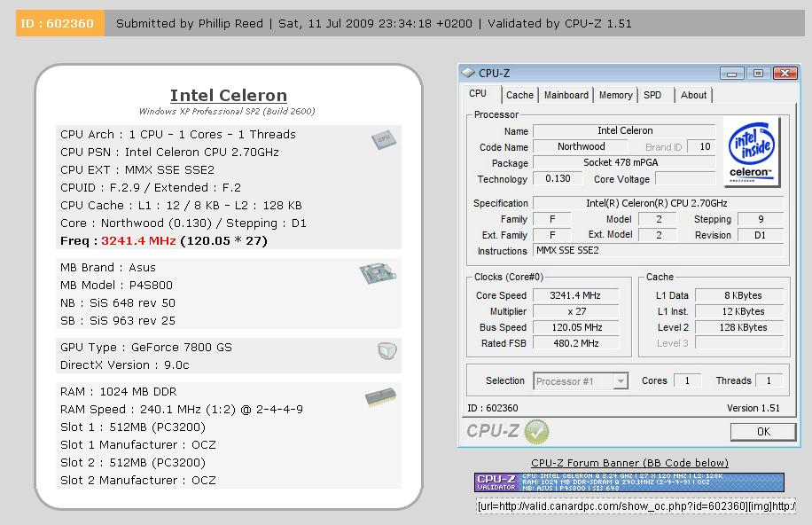The height and width of the screenshot is (525, 812).
Task: Click the Threads value 1
Action: (x=769, y=380)
